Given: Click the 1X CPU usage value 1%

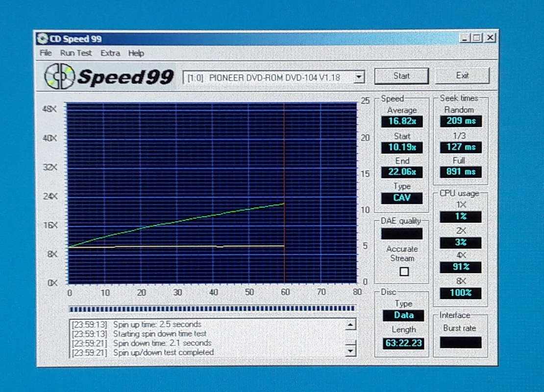Looking at the screenshot, I should click(x=461, y=217).
